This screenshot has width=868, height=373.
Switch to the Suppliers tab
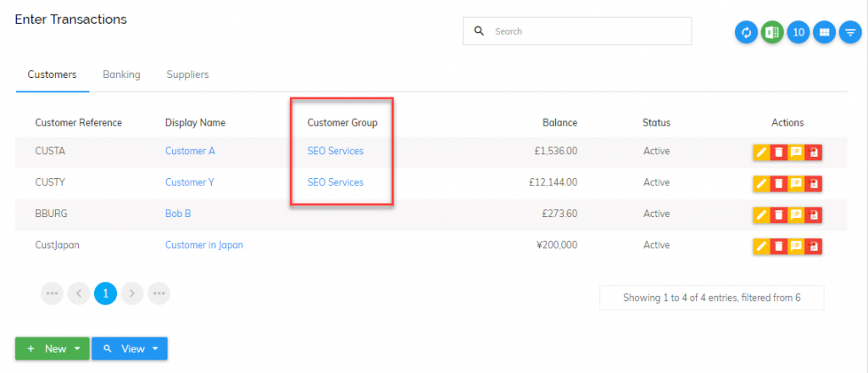[x=187, y=74]
